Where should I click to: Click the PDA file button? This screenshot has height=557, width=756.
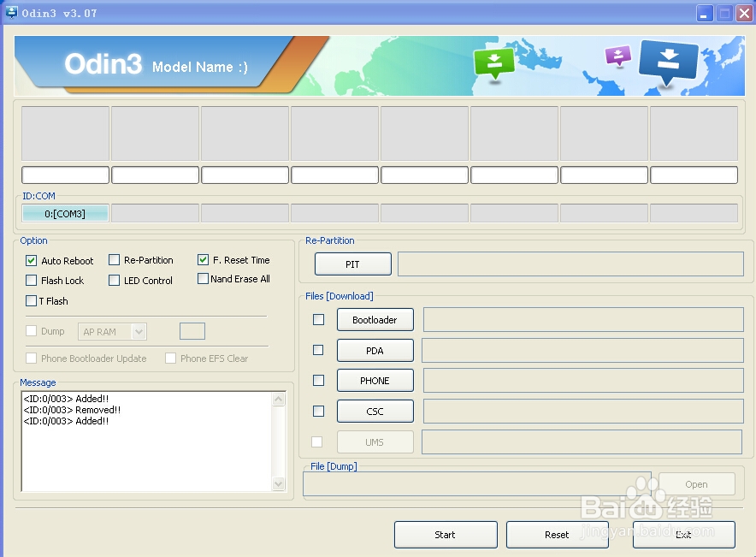(x=375, y=351)
